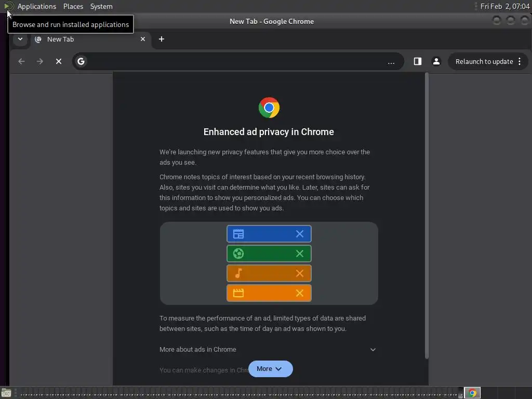The height and width of the screenshot is (399, 532).
Task: Close the New Tab tab
Action: coord(143,39)
